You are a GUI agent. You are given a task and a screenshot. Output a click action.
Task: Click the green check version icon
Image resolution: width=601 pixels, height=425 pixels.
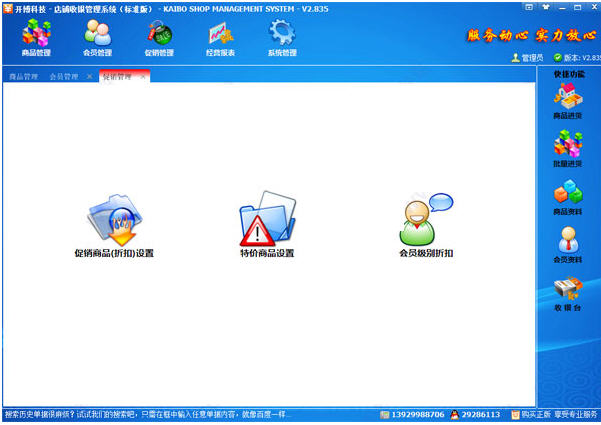558,58
